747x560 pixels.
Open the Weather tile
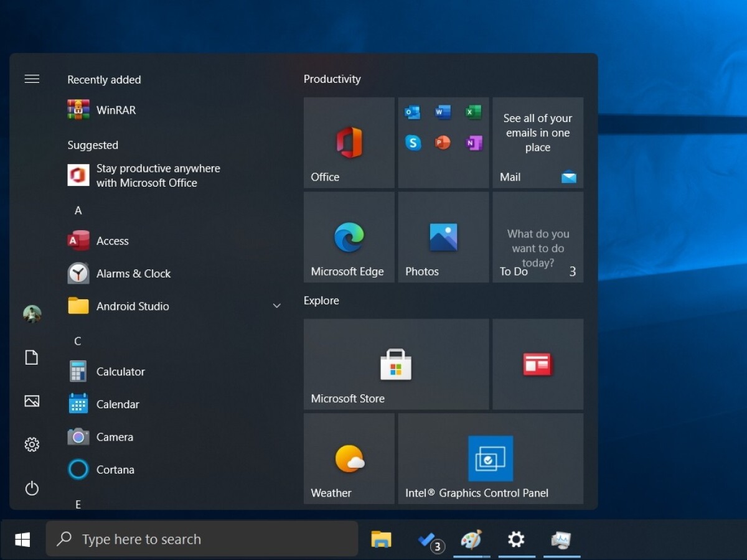coord(349,459)
